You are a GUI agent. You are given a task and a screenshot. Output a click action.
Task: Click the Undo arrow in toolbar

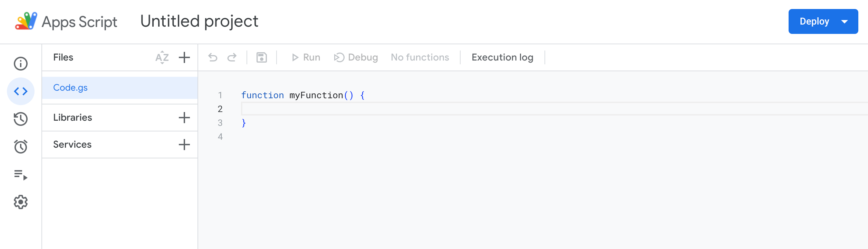point(213,57)
